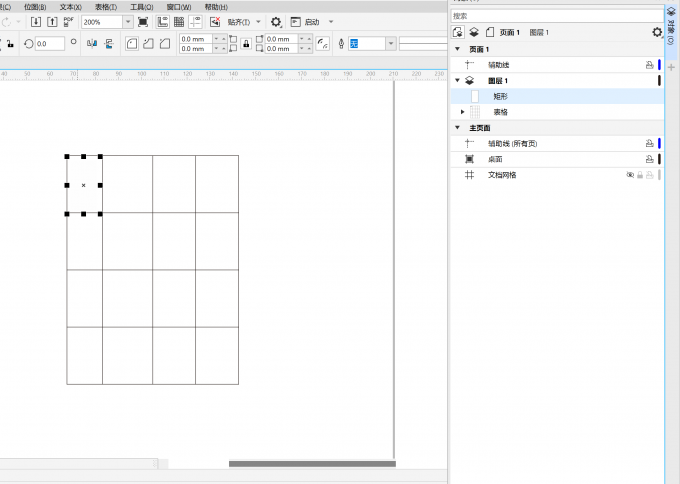Open the 表格(T) menu
680x484 pixels.
[x=106, y=7]
